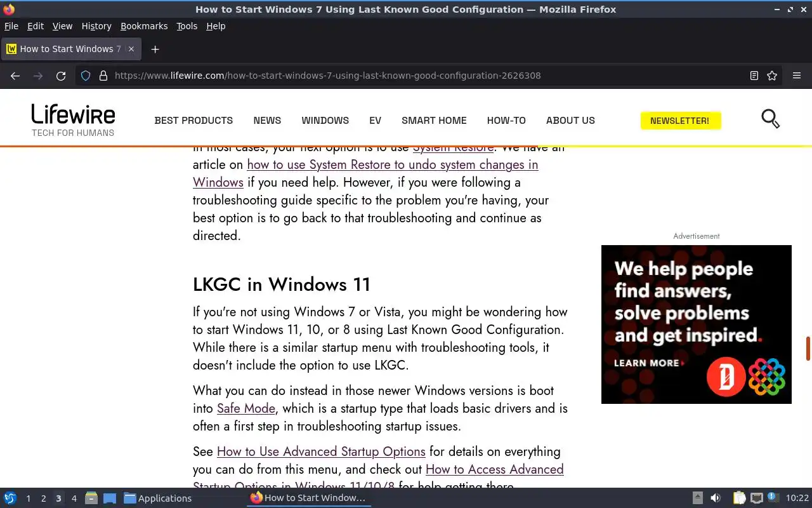The image size is (812, 508).
Task: Toggle reader view icon in address bar
Action: click(x=754, y=76)
